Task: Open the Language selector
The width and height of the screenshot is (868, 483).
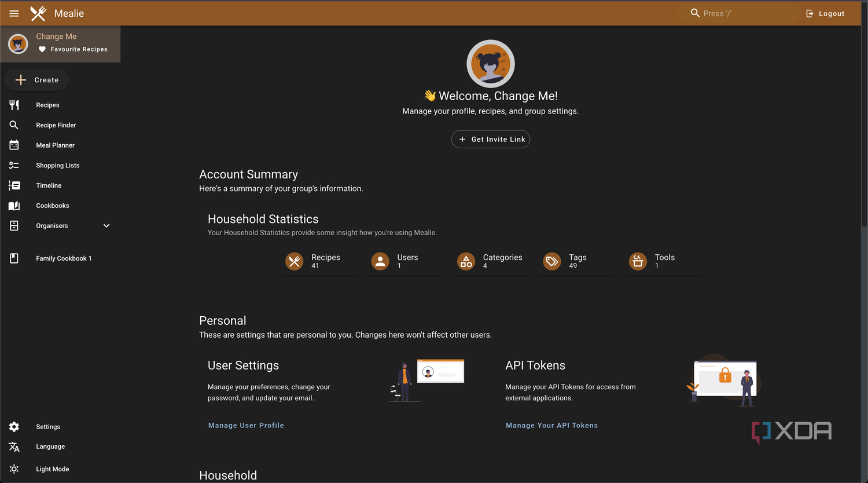Action: 37,447
